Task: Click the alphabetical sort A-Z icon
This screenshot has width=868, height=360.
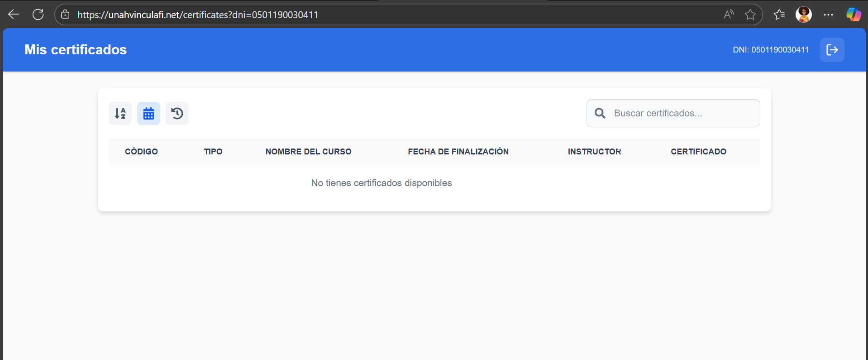Action: pyautogui.click(x=120, y=113)
